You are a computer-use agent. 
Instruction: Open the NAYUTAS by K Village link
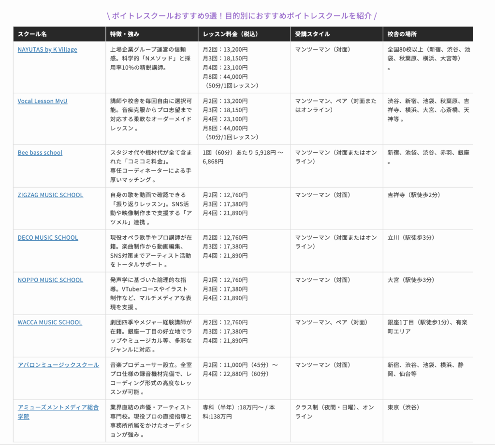(x=47, y=49)
